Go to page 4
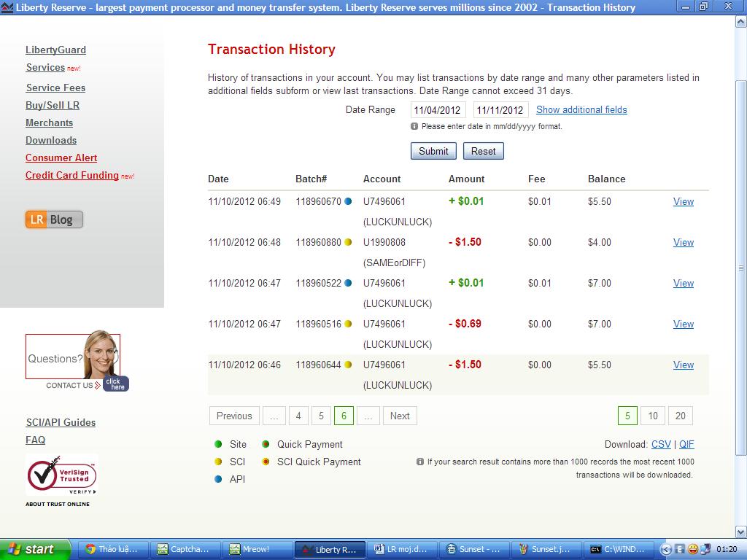Image resolution: width=747 pixels, height=560 pixels. point(298,416)
